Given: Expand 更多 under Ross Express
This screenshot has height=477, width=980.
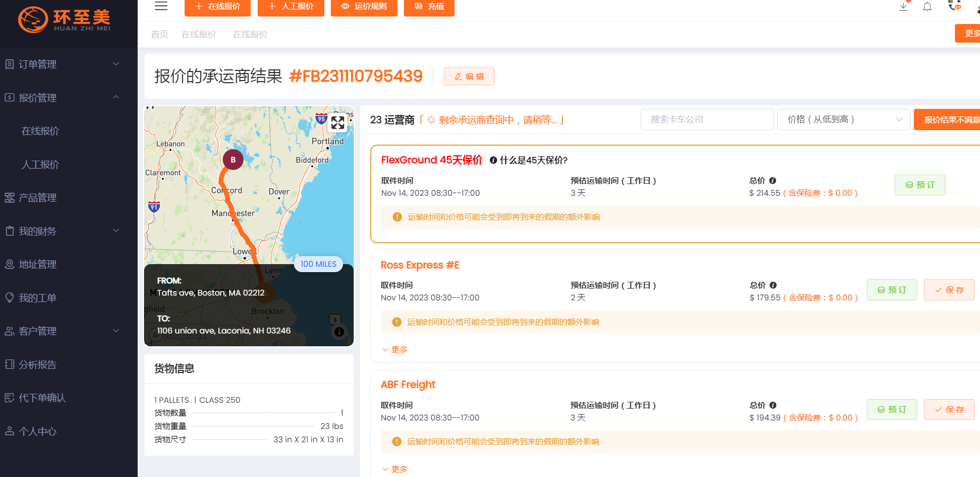Looking at the screenshot, I should 395,349.
